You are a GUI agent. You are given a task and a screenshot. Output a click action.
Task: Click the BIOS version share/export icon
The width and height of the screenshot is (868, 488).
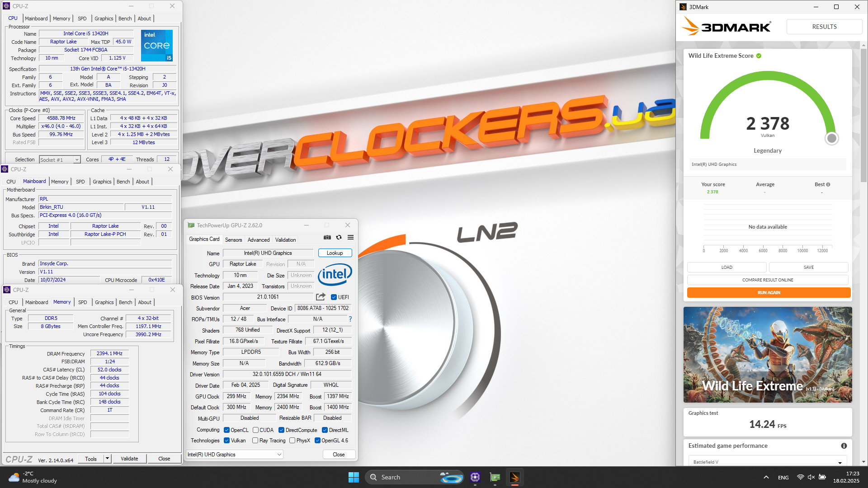(x=321, y=297)
